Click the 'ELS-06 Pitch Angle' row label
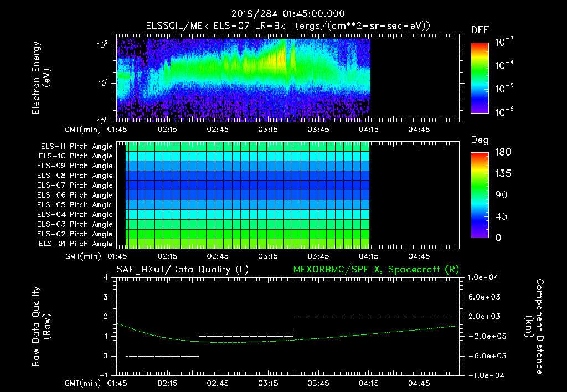Screen dimensions: 567x392 (x=75, y=195)
